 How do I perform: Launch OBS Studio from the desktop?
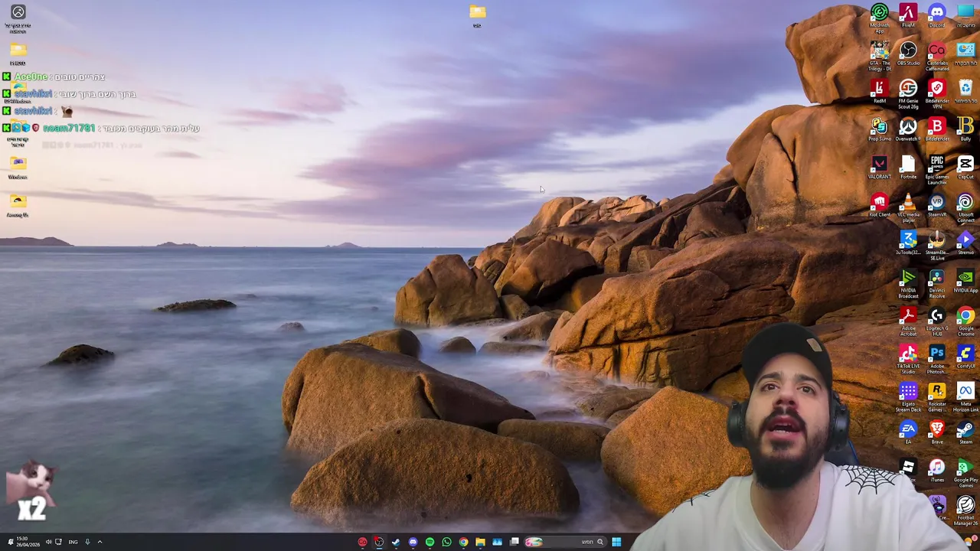pyautogui.click(x=908, y=54)
